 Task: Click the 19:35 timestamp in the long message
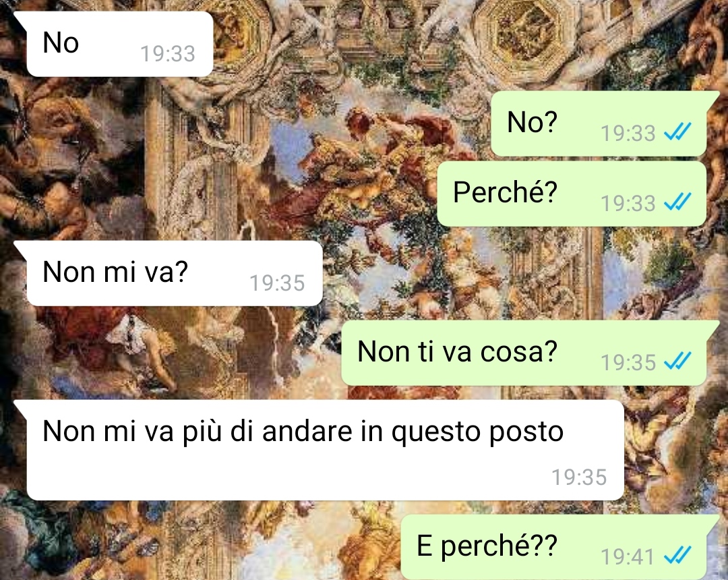click(x=579, y=477)
